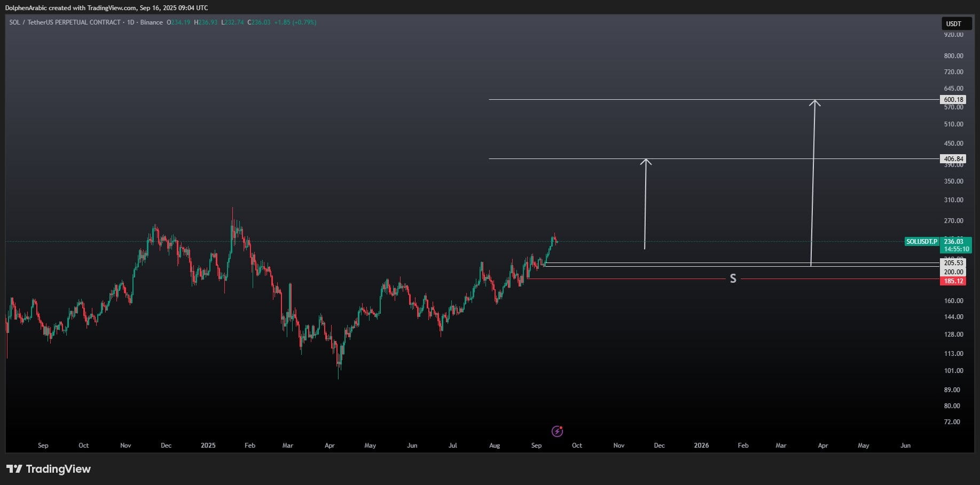The height and width of the screenshot is (485, 980).
Task: Click the 310.00 price scale label
Action: [x=954, y=200]
